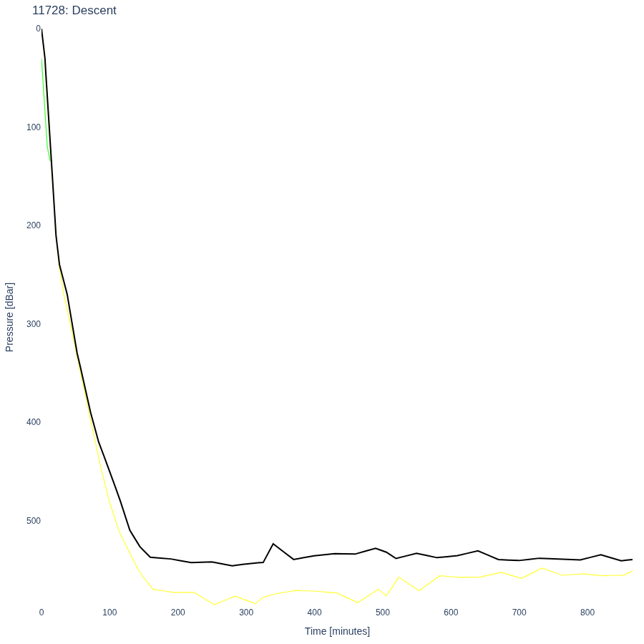
Task: Click the 'Pressure [dBar]' y-axis title
Action: point(9,317)
